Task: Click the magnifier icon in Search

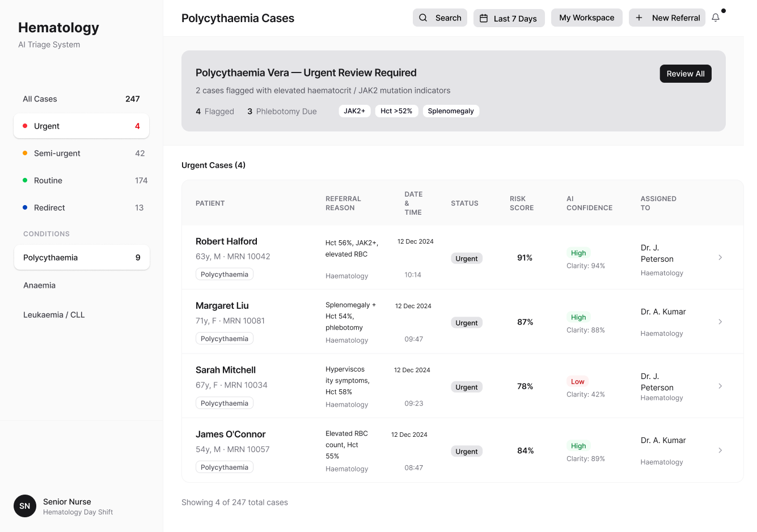Action: [x=423, y=18]
